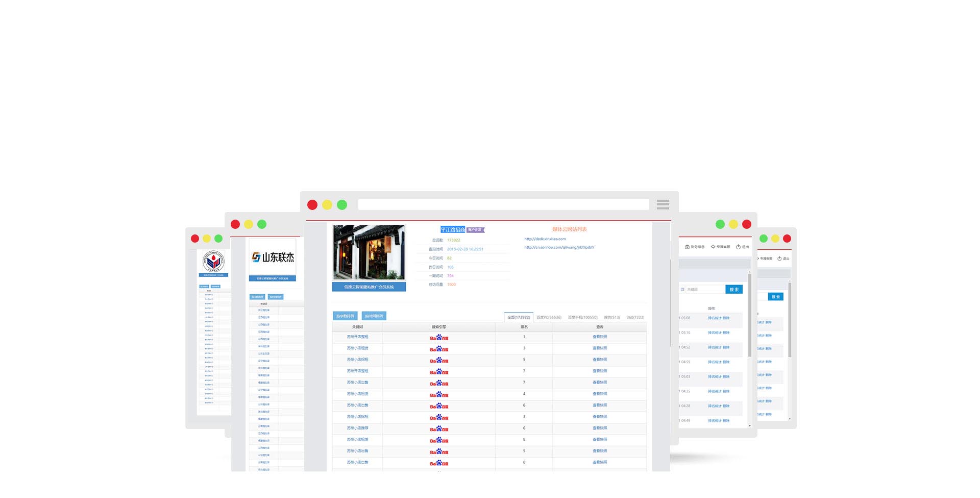980x498 pixels.
Task: Click the center window's green dot
Action: click(342, 205)
